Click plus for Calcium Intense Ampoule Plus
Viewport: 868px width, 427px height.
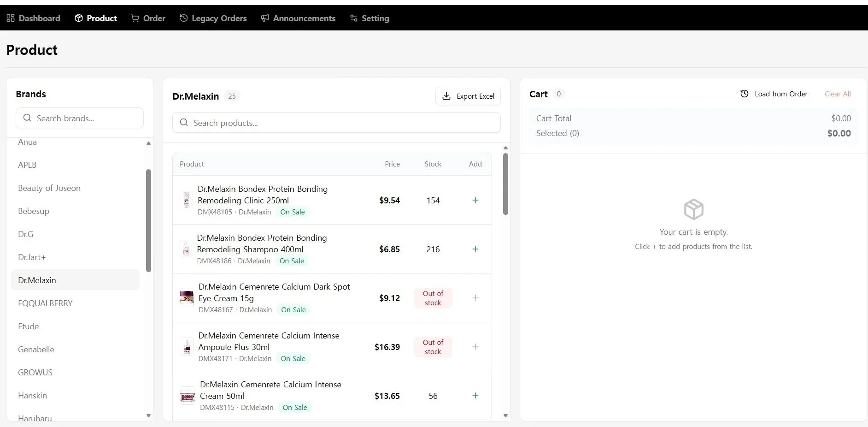point(475,347)
